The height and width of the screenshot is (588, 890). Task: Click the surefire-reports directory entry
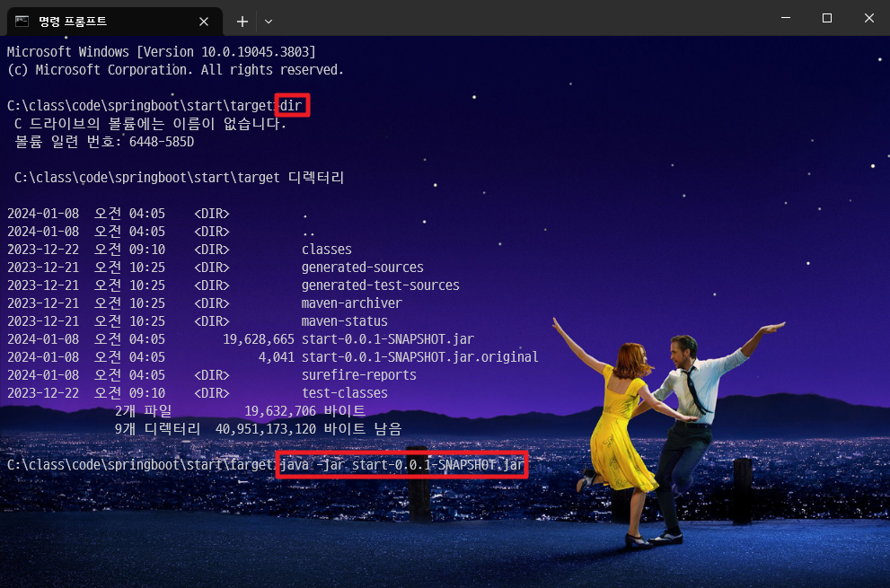coord(358,375)
